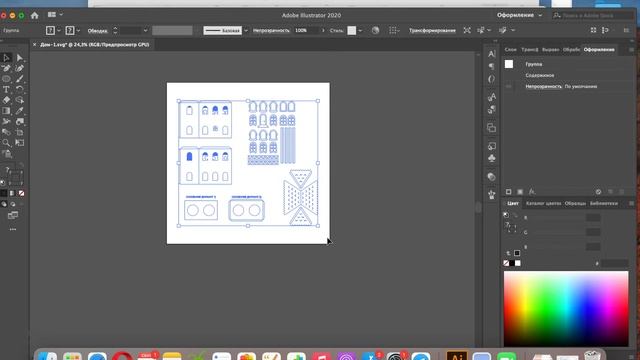This screenshot has height=360, width=640.
Task: Click the Непрозрачность label in control bar
Action: tap(271, 31)
